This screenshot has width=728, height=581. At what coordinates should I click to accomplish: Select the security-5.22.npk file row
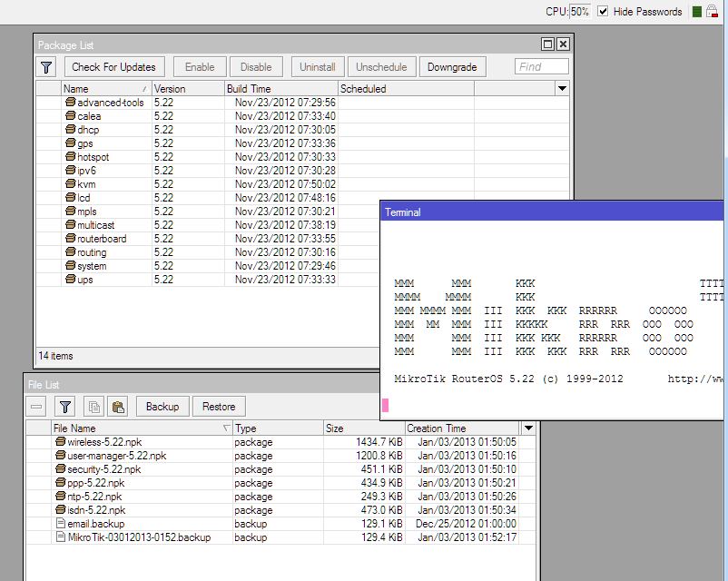click(x=280, y=469)
